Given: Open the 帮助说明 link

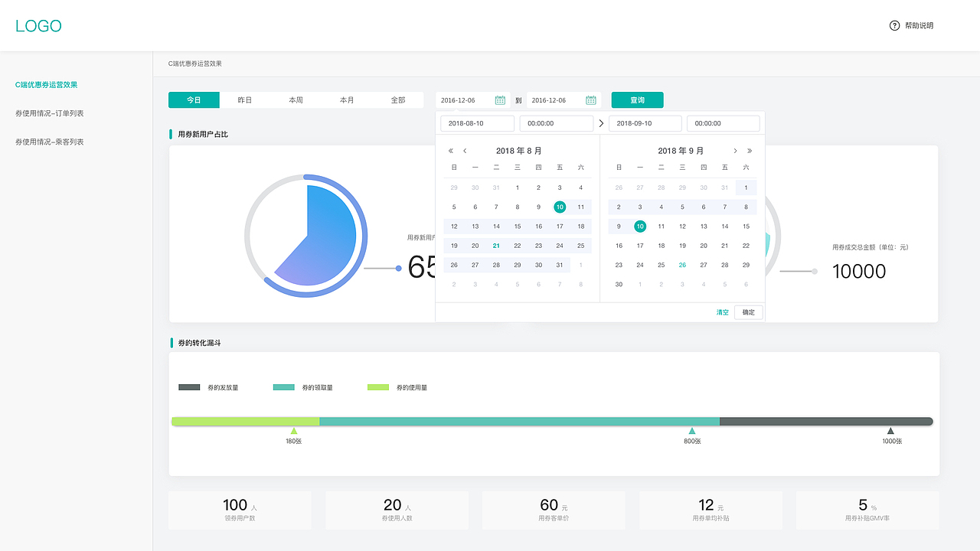Looking at the screenshot, I should 919,25.
